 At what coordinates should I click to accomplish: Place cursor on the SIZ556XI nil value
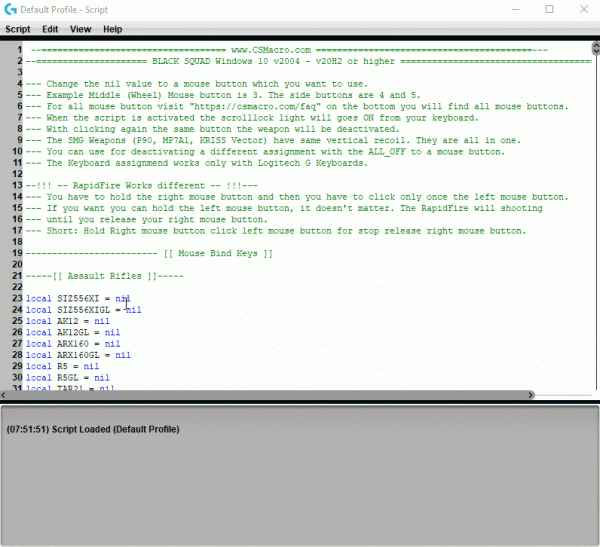click(x=122, y=299)
